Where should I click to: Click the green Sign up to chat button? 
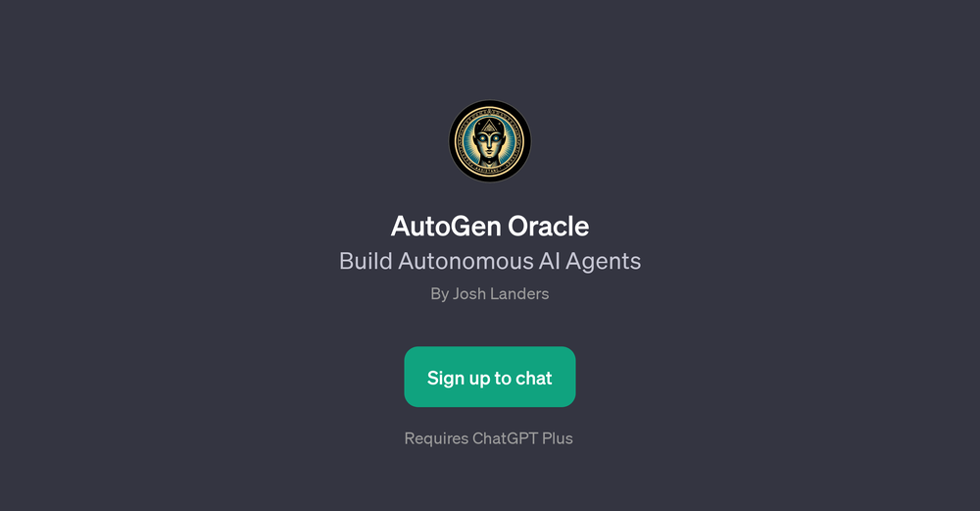tap(490, 378)
